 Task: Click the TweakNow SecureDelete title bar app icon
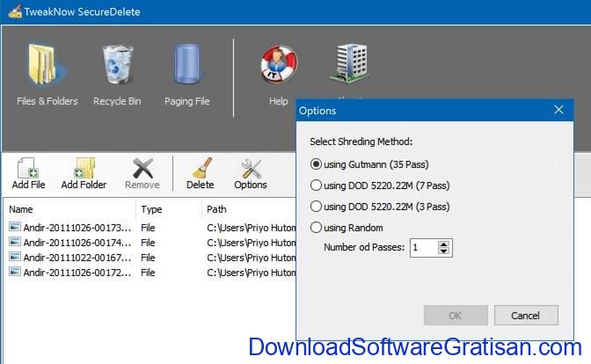15,11
